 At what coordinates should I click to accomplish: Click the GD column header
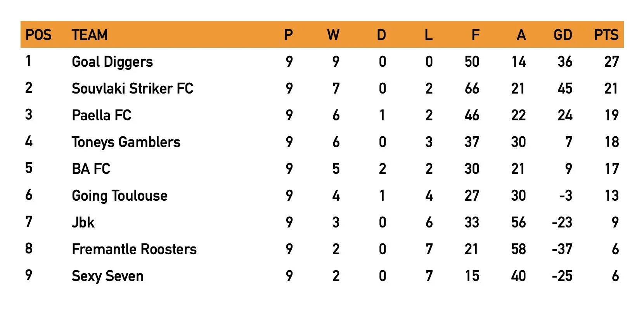(563, 35)
